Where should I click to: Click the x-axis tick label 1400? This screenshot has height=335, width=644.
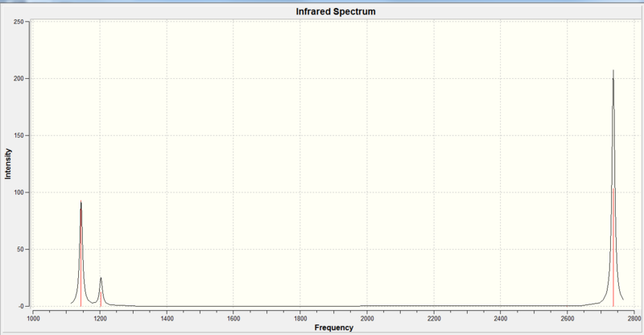(167, 318)
